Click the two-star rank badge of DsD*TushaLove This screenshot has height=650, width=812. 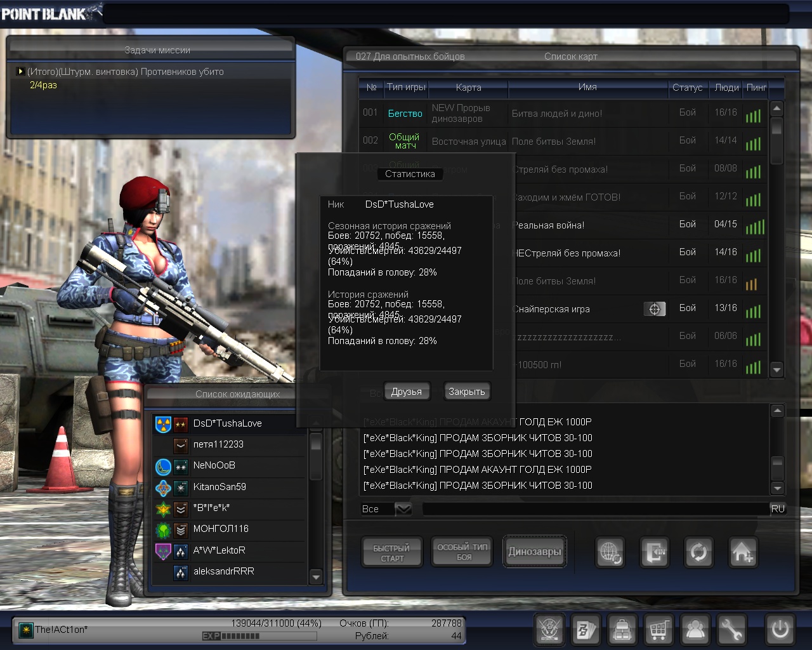point(181,423)
